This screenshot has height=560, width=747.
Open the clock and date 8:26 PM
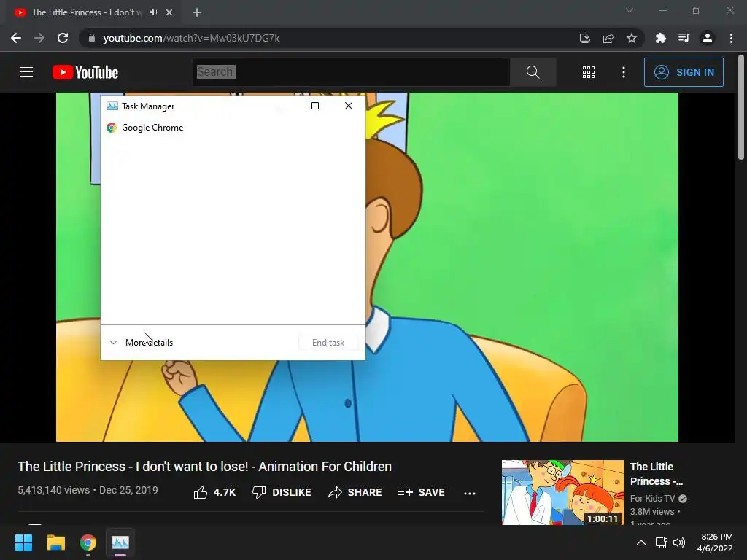click(715, 542)
